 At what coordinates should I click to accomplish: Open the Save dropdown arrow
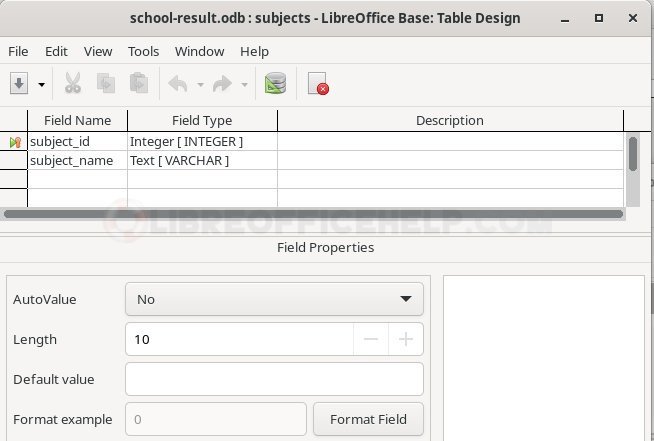(x=41, y=84)
